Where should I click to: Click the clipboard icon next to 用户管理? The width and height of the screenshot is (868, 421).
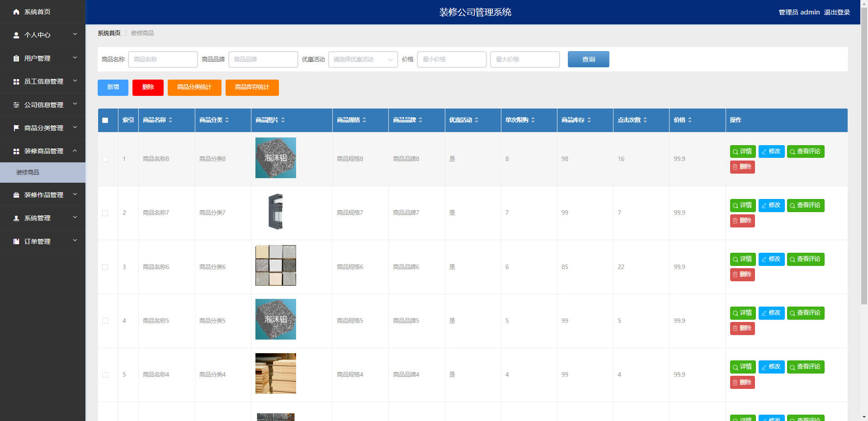click(16, 58)
